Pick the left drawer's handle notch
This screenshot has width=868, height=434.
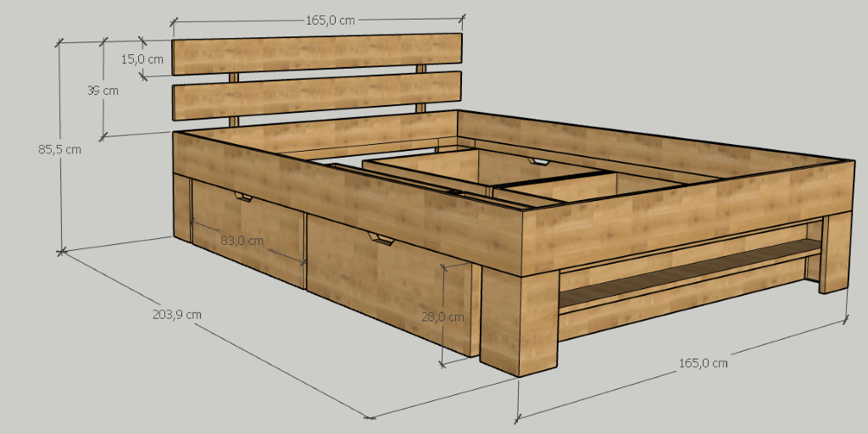[x=245, y=198]
